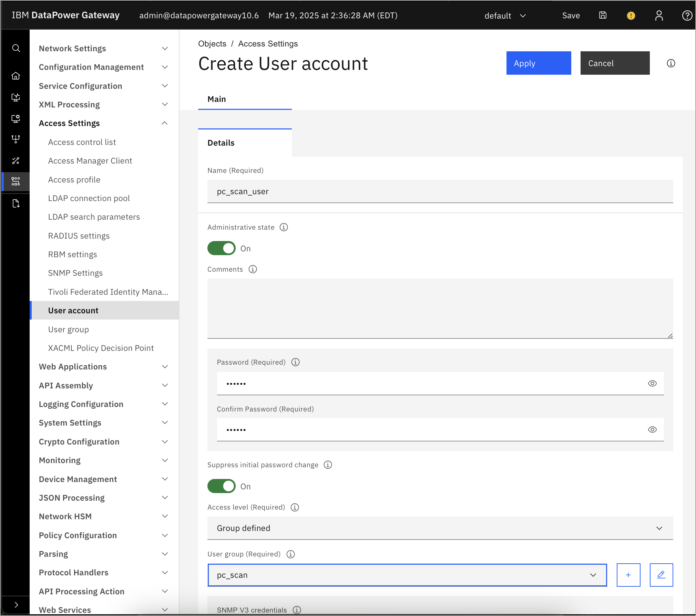Open Access level dropdown
Screen dimensions: 696x616
[440, 528]
